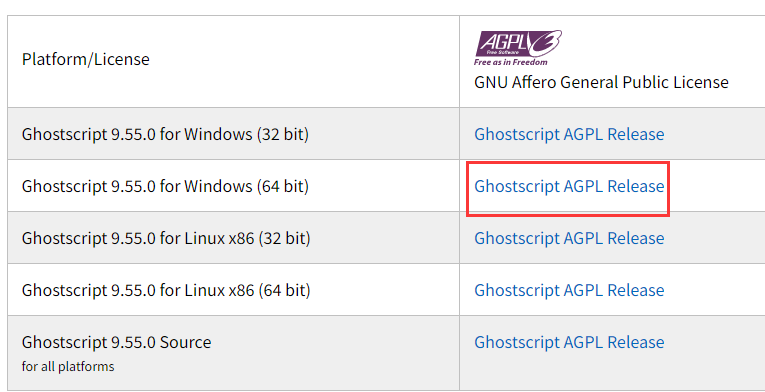This screenshot has width=765, height=392.
Task: Click the number 3 in the AGPL logo
Action: coord(545,43)
